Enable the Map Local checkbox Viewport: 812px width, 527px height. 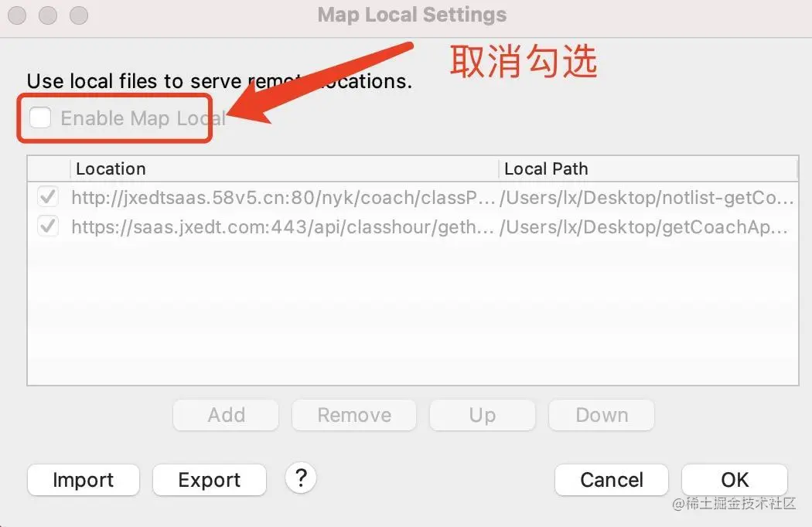[40, 117]
